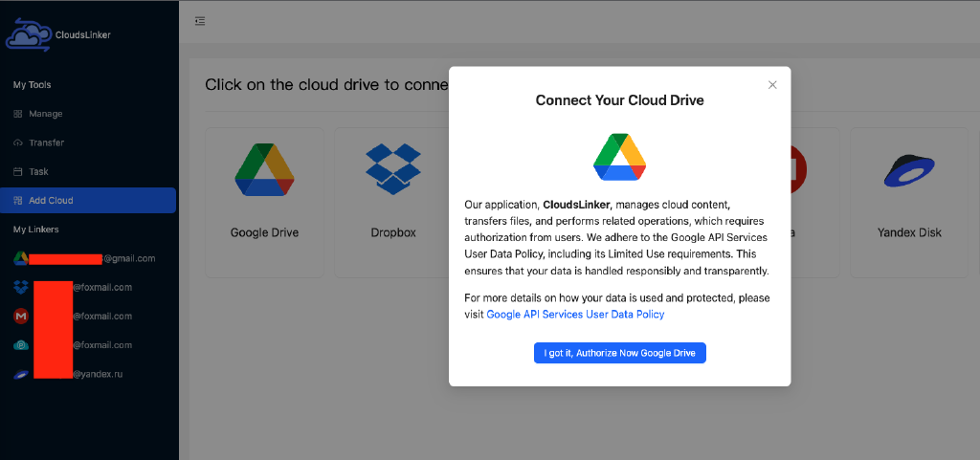Click the Dropbox card label
The height and width of the screenshot is (460, 980).
point(393,232)
